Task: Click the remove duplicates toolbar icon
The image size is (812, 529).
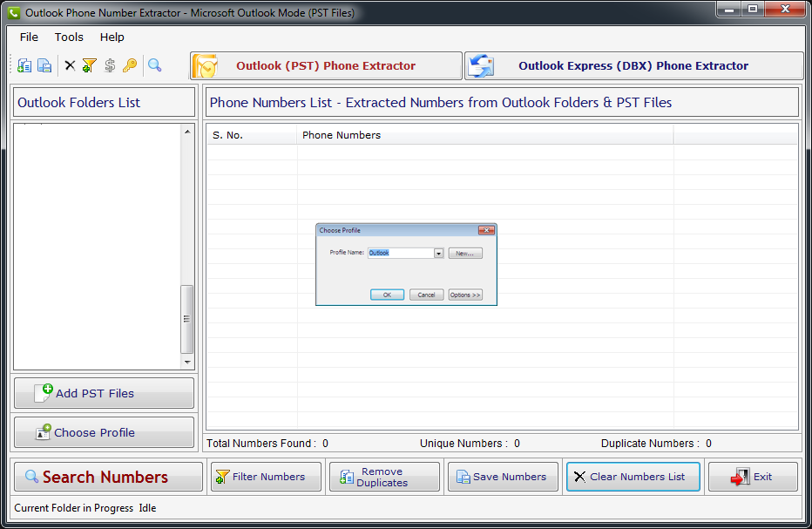Action: point(24,65)
